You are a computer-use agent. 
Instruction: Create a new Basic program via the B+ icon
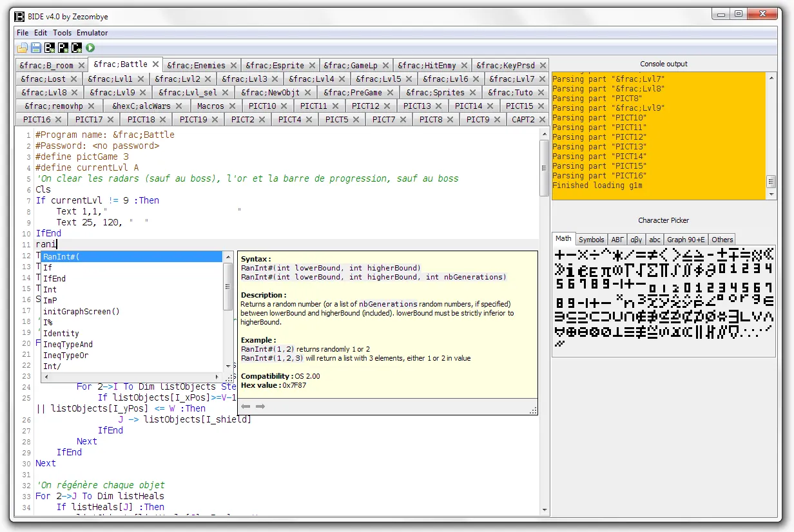point(50,48)
